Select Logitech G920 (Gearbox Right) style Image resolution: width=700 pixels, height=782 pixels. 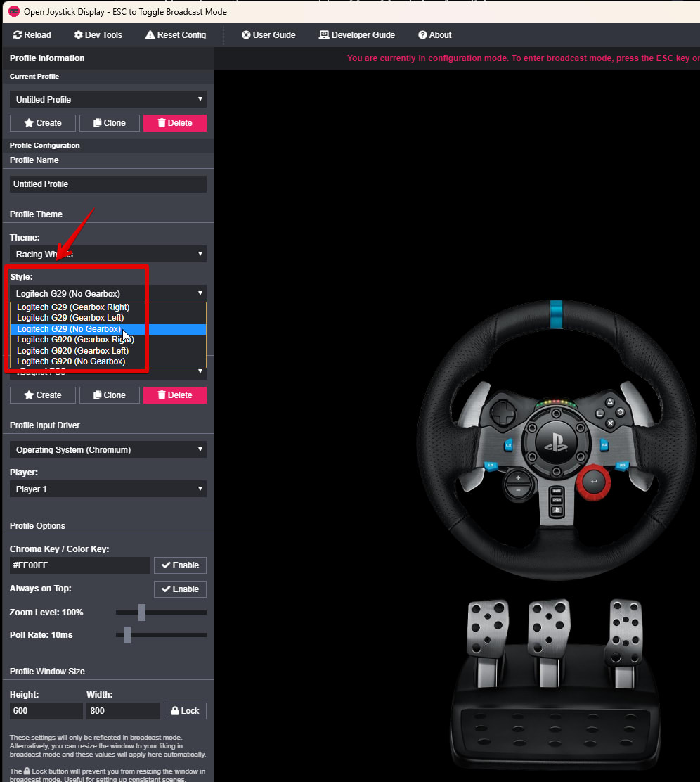[x=108, y=340]
